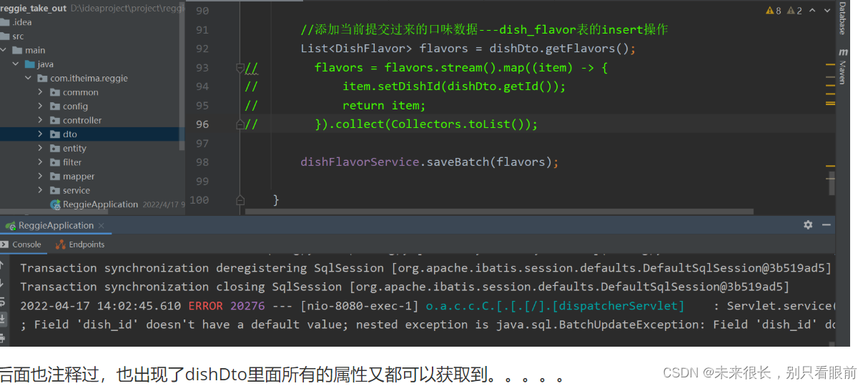The height and width of the screenshot is (386, 868).
Task: Expand the entity package
Action: 41,148
